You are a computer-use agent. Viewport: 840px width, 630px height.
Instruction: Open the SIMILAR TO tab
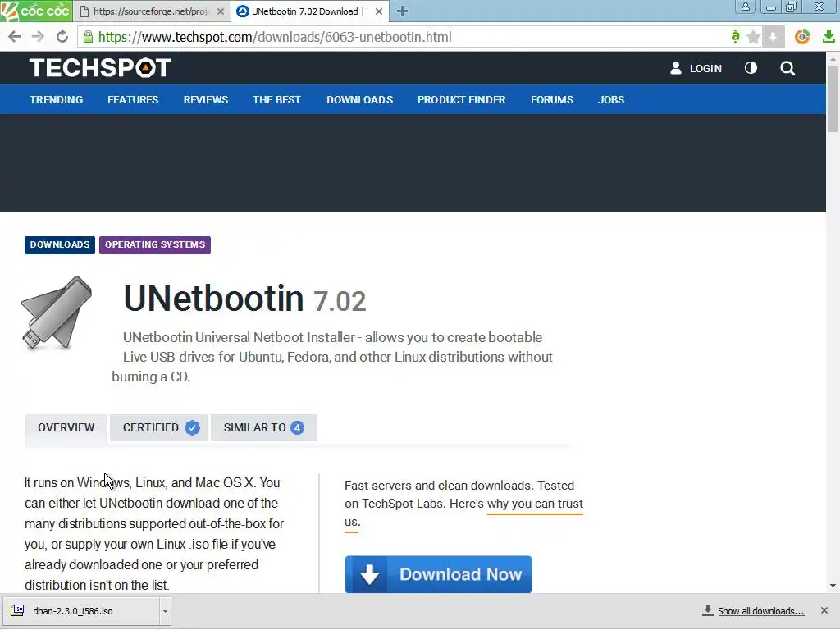point(263,427)
